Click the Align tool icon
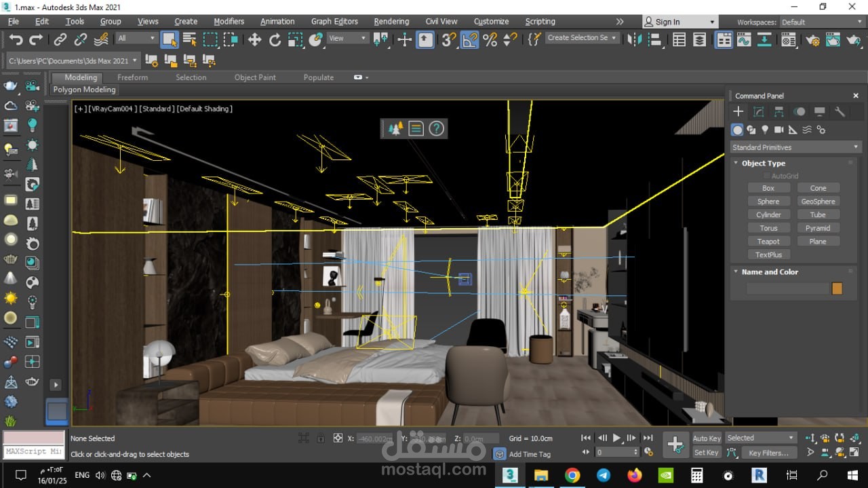This screenshot has width=868, height=488. tap(655, 39)
